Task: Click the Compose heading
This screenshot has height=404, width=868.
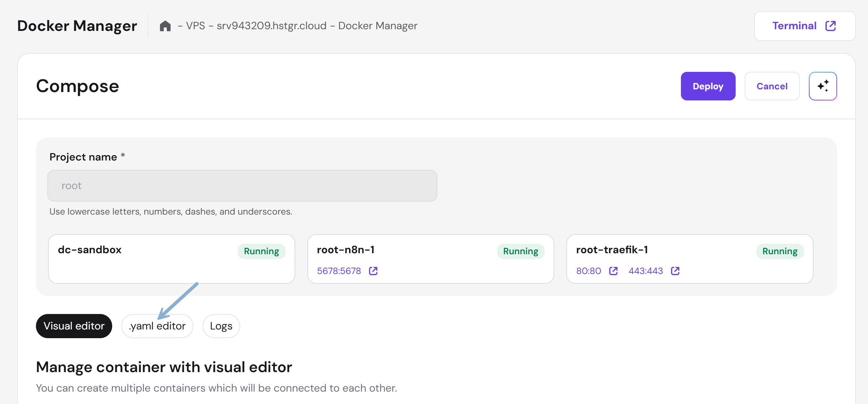Action: pos(78,86)
